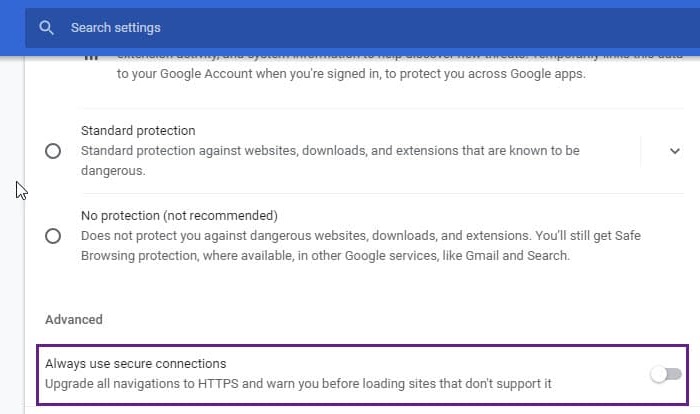
Task: Click the "Always use secure connections" label
Action: [135, 364]
